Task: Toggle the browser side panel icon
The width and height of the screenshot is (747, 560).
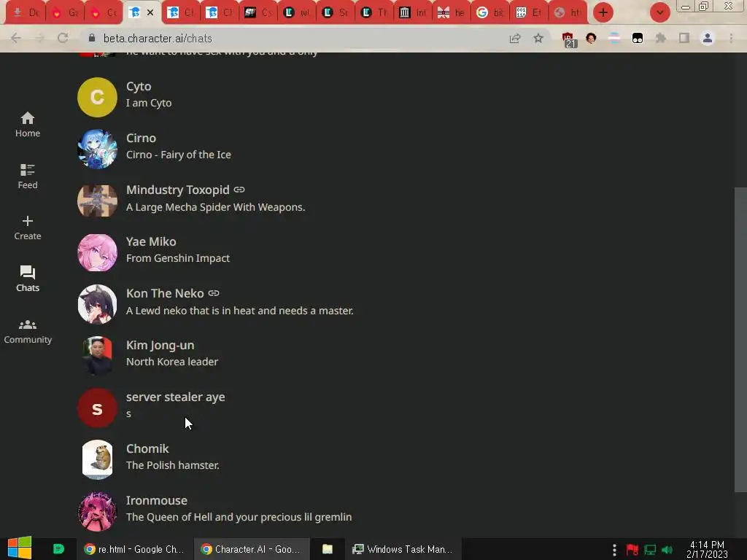Action: [x=684, y=38]
